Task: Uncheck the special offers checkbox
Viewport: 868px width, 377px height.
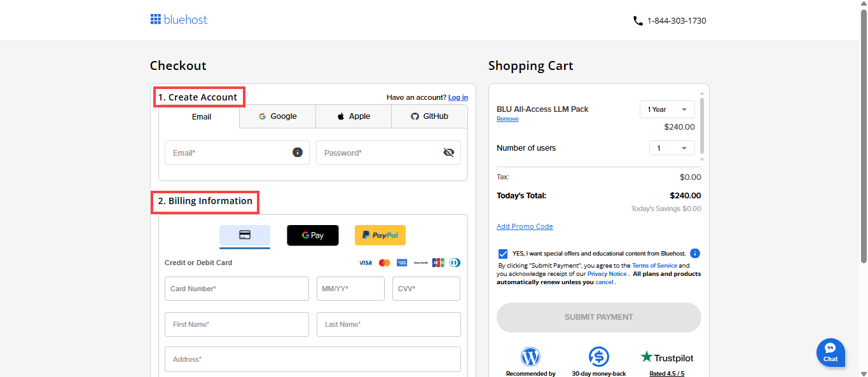Action: (x=504, y=254)
